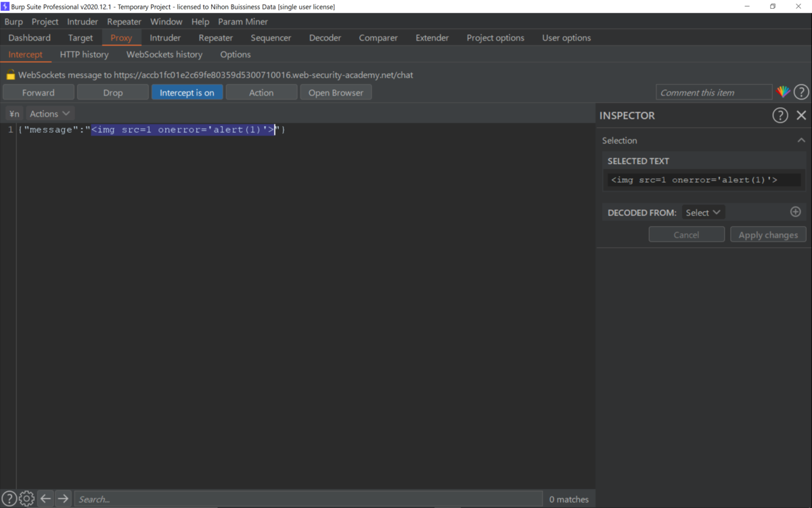812x508 pixels.
Task: Open search help icon at bottom left
Action: point(9,499)
